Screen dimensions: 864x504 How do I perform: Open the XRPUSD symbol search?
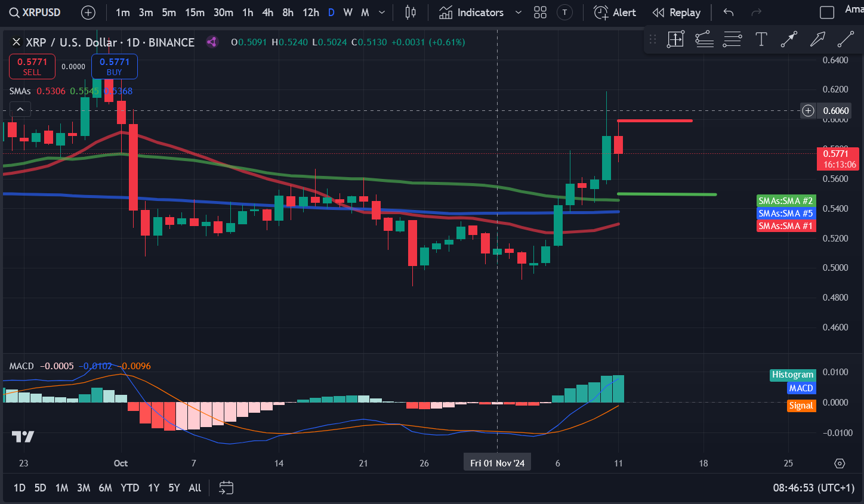coord(35,13)
